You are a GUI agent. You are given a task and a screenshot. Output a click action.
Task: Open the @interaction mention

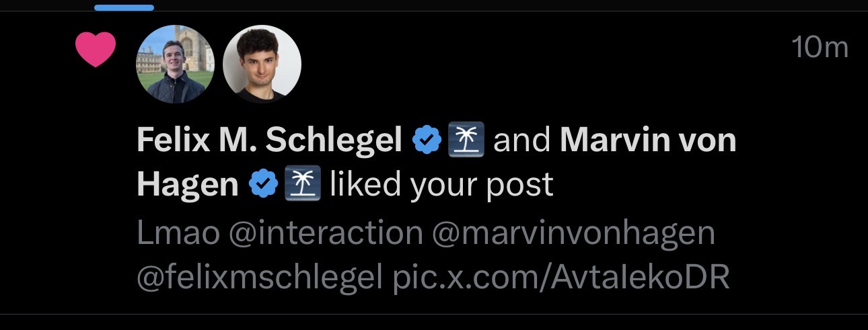(326, 234)
